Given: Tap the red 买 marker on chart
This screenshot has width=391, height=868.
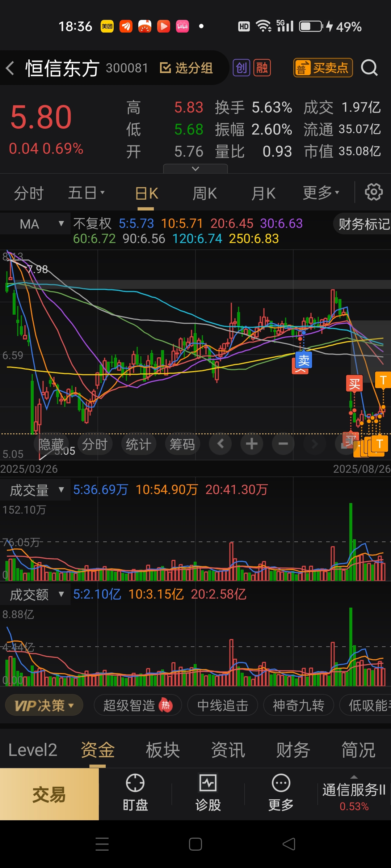Looking at the screenshot, I should point(354,384).
